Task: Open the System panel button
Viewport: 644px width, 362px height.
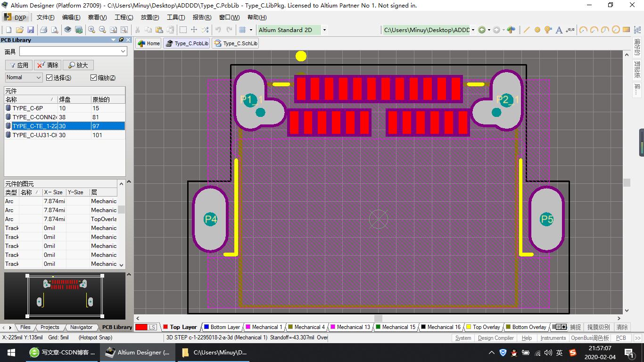Action: point(463,338)
